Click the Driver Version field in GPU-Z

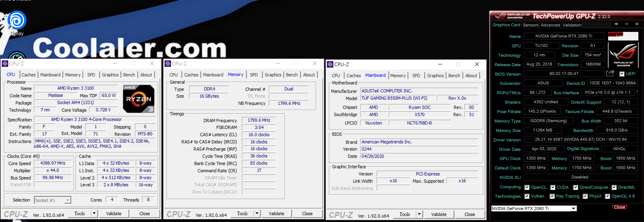[x=580, y=139]
